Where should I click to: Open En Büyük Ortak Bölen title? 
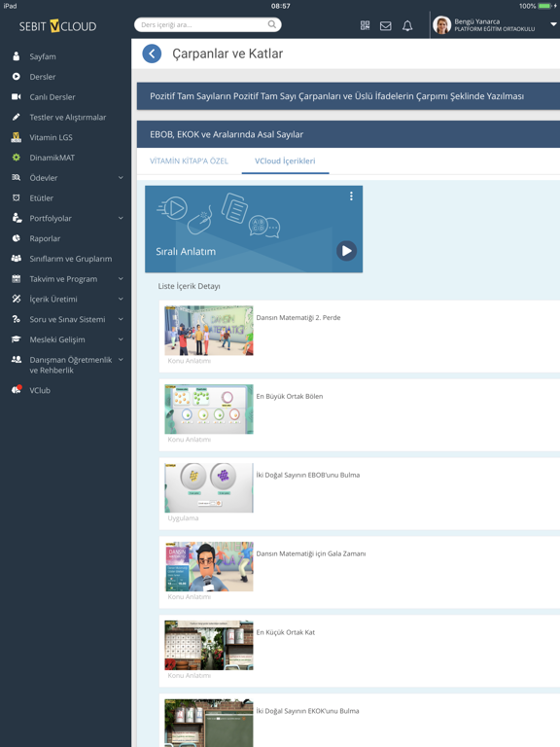[x=290, y=397]
